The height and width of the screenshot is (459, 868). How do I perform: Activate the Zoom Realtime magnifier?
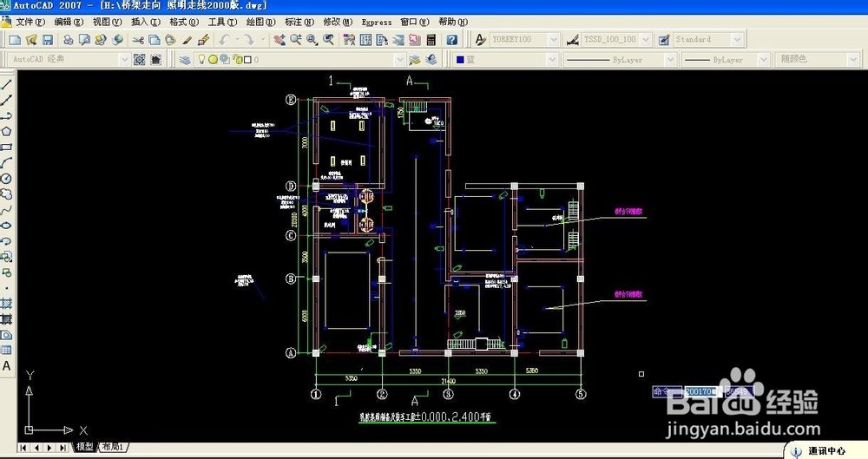296,39
